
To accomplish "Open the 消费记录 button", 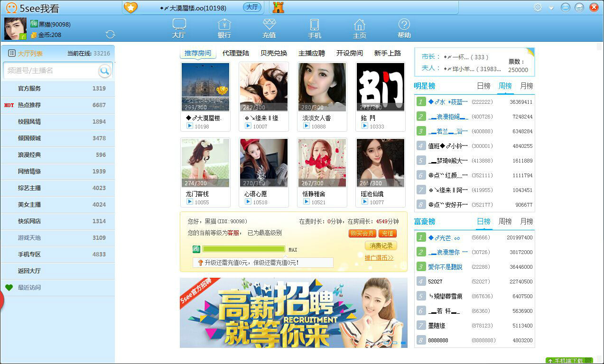I will point(380,246).
